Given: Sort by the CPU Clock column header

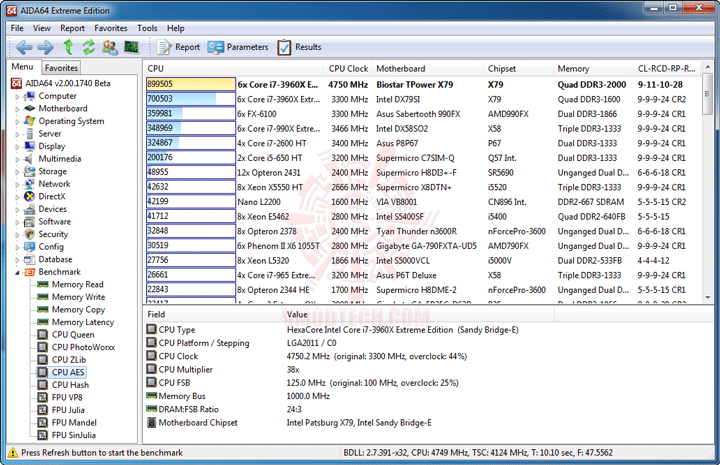Looking at the screenshot, I should [x=348, y=68].
